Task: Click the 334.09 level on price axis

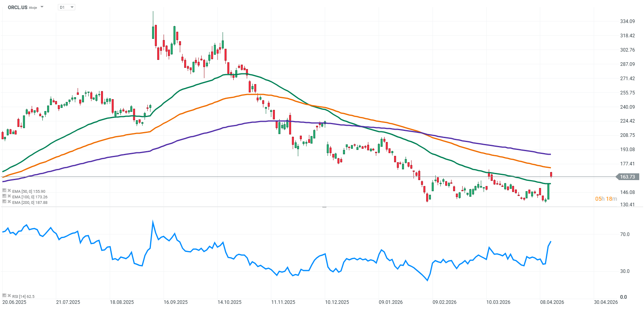Action: click(x=627, y=21)
